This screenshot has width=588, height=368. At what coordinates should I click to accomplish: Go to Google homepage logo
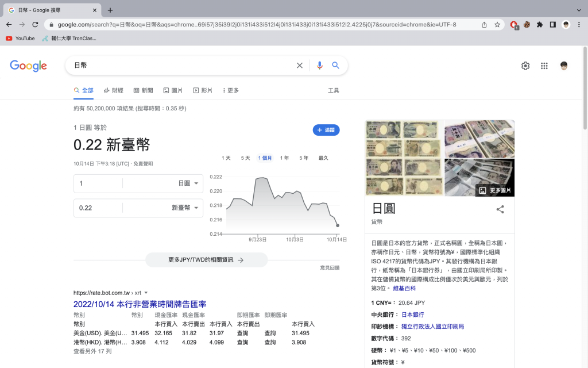pyautogui.click(x=29, y=66)
